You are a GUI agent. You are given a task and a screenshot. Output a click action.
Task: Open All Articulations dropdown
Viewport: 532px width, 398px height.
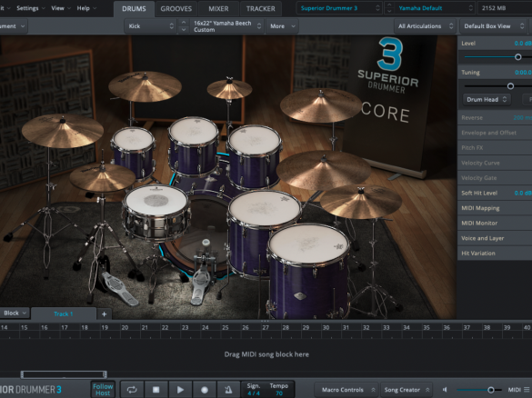(426, 26)
